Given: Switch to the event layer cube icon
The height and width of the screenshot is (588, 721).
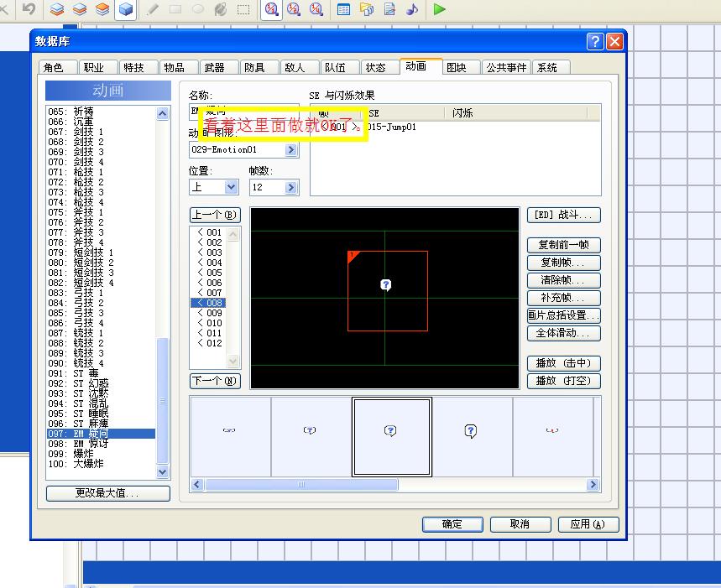Looking at the screenshot, I should click(126, 9).
